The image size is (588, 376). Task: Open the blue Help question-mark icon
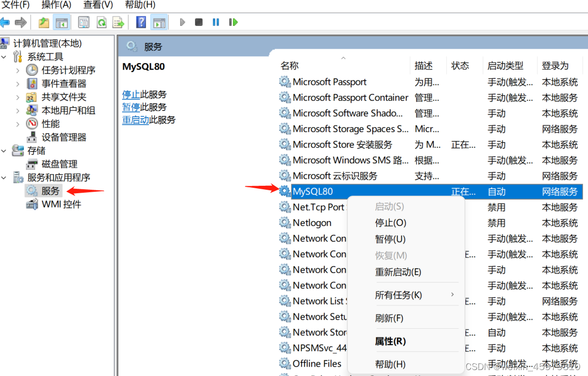tap(141, 22)
